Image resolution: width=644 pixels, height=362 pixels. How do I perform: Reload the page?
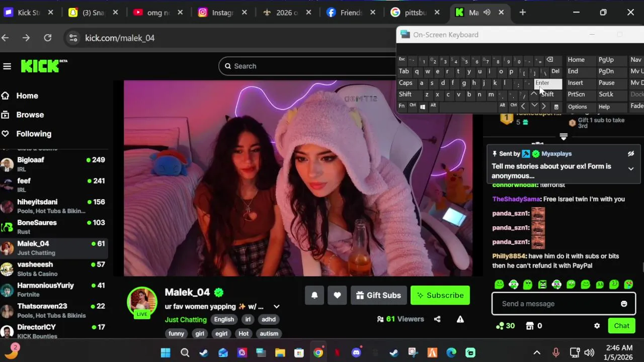(48, 38)
